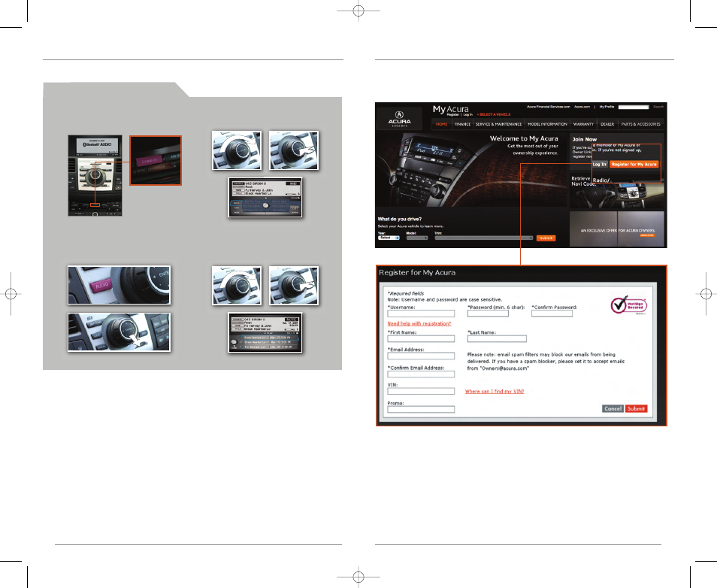
Task: Click the Need help with registration link
Action: pos(419,323)
